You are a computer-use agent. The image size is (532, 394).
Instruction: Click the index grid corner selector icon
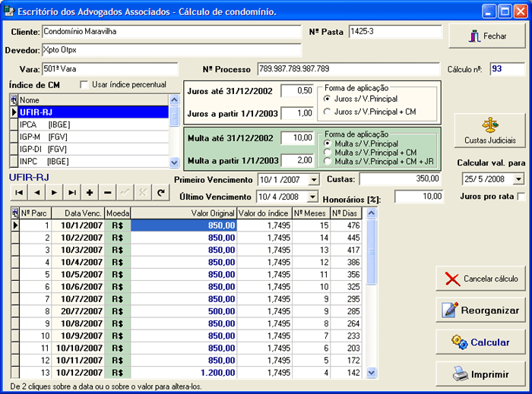(x=14, y=100)
